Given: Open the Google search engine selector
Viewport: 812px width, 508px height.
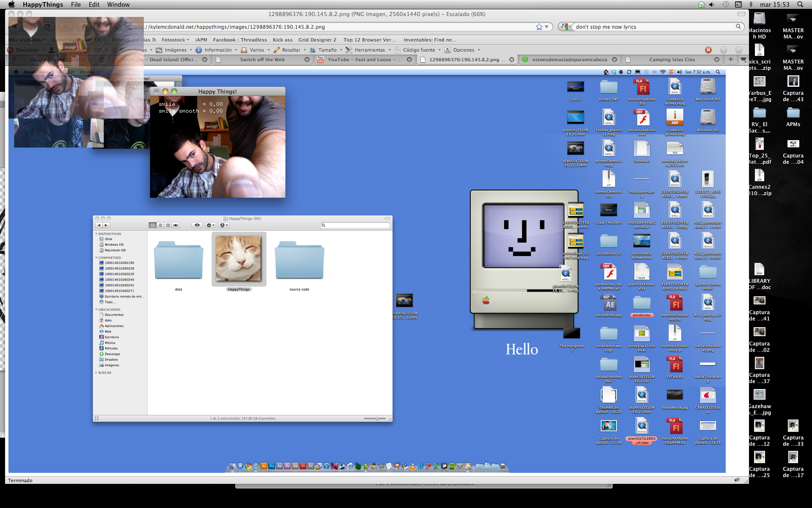Looking at the screenshot, I should tap(565, 27).
